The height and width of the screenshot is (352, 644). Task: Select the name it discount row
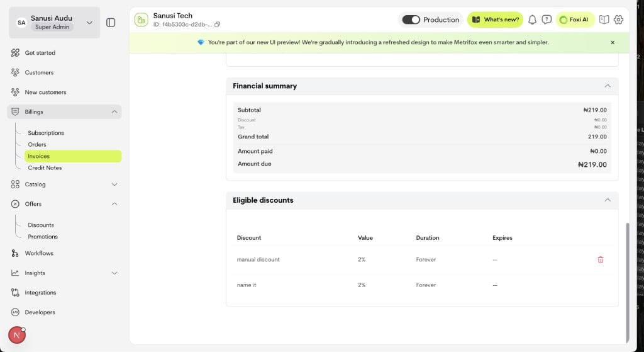tap(422, 285)
